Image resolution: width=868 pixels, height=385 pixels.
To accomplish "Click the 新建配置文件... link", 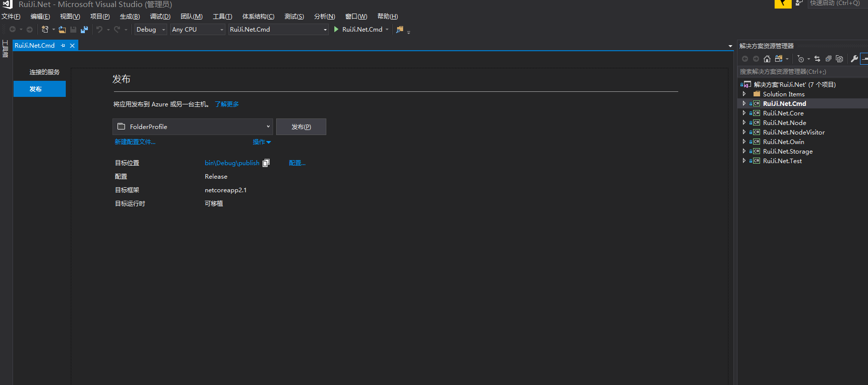I will (135, 142).
